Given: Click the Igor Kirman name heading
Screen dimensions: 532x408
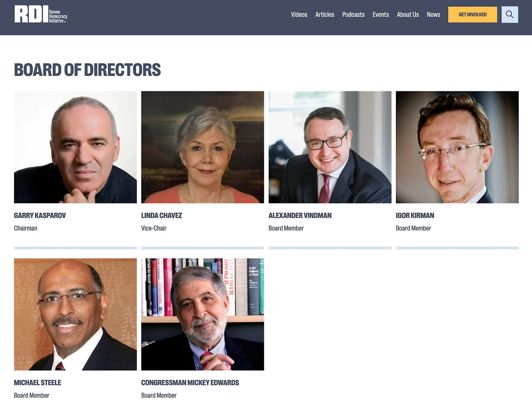Looking at the screenshot, I should [415, 216].
